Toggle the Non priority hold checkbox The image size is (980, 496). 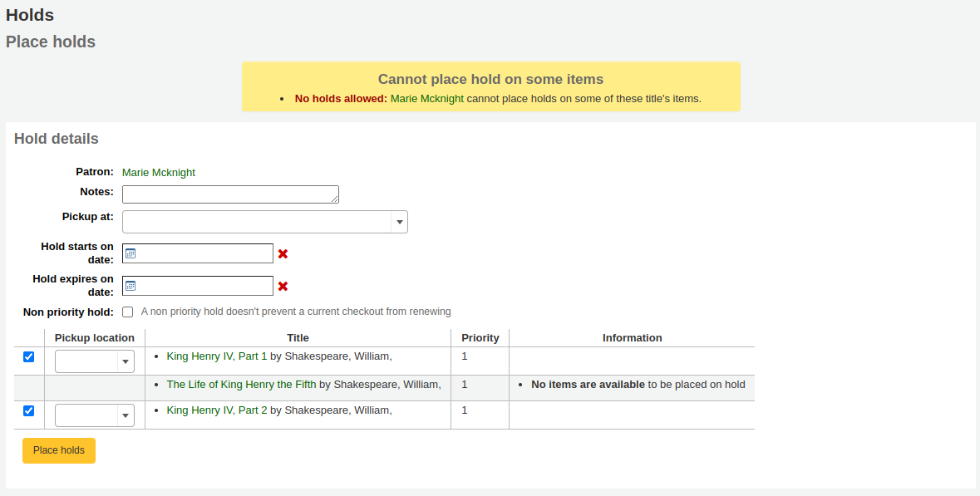coord(127,312)
